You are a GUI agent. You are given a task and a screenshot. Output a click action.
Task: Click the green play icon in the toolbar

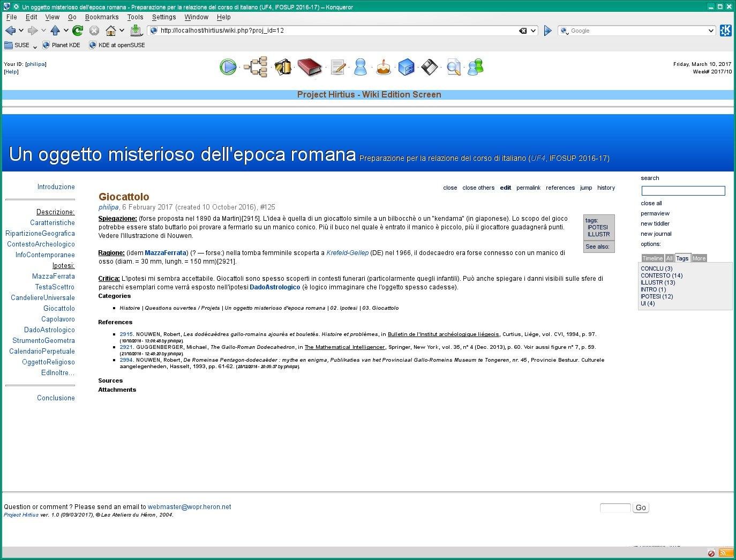point(228,67)
